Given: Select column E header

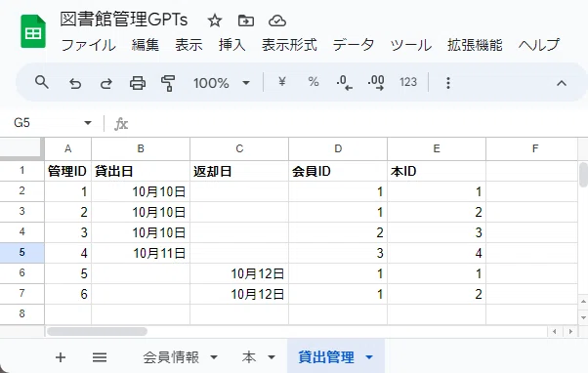Looking at the screenshot, I should [437, 148].
